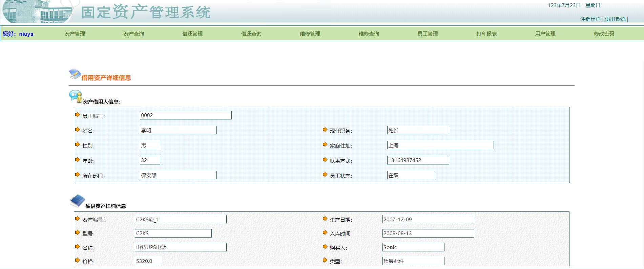Image resolution: width=644 pixels, height=269 pixels.
Task: Click the 您好：niuys greeting text
Action: (x=18, y=34)
